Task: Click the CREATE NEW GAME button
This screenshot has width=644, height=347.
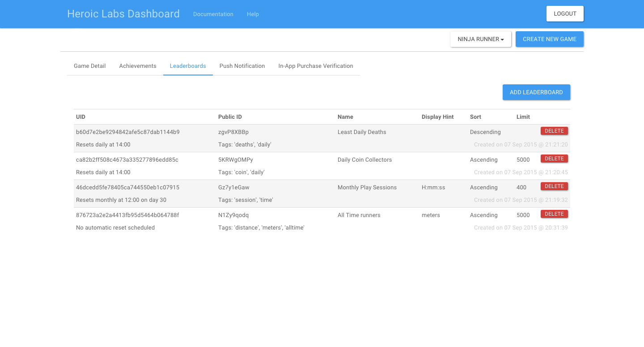Action: pyautogui.click(x=550, y=39)
